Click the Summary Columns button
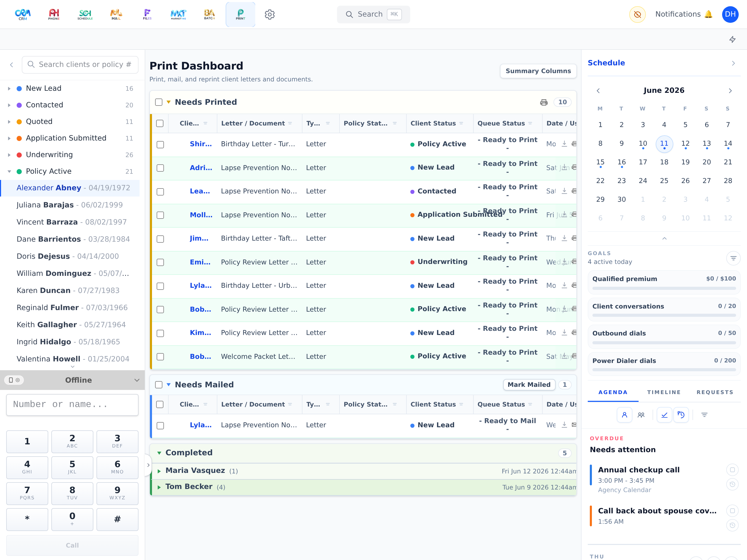 (x=538, y=71)
